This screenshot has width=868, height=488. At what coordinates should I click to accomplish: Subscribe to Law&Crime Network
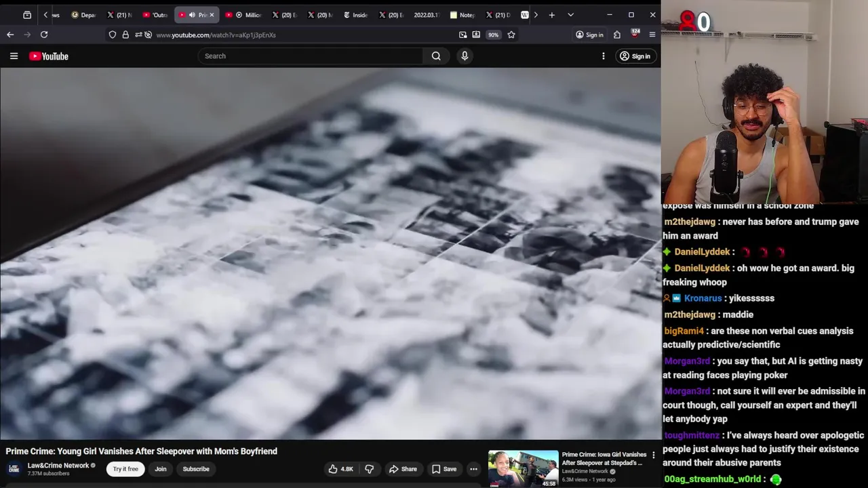[x=196, y=469]
